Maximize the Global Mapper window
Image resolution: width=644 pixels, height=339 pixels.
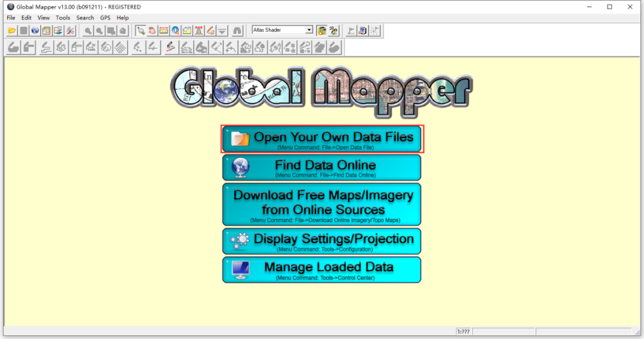pyautogui.click(x=609, y=7)
